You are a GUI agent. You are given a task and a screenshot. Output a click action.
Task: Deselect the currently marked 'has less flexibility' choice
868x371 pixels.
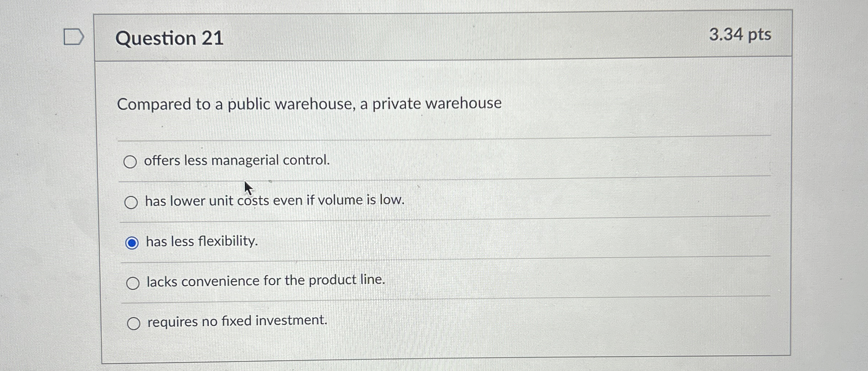click(x=133, y=242)
